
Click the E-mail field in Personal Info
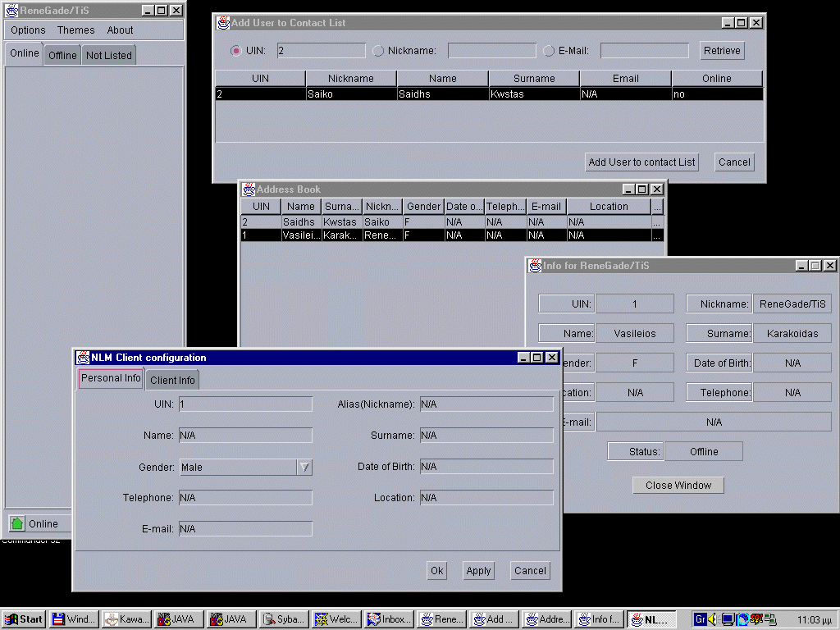pyautogui.click(x=245, y=529)
